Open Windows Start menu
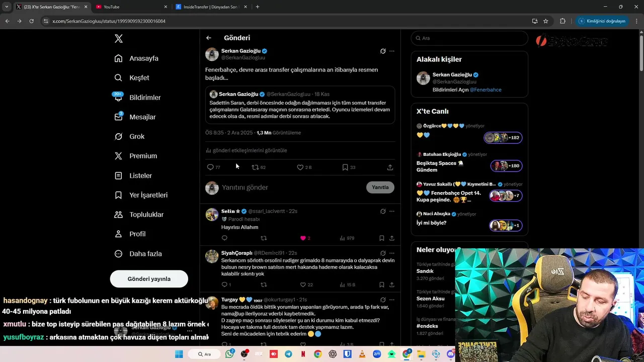Image resolution: width=644 pixels, height=362 pixels. point(179,354)
